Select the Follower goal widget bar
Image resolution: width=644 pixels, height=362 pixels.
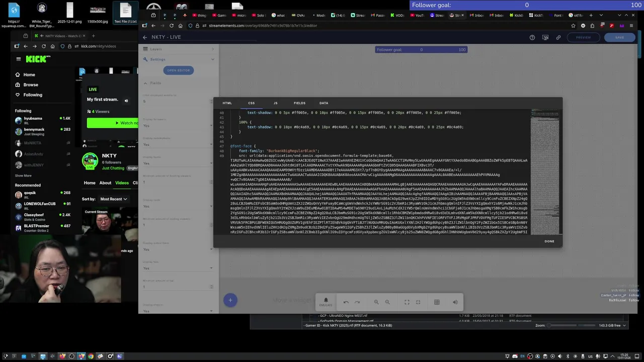tap(422, 49)
